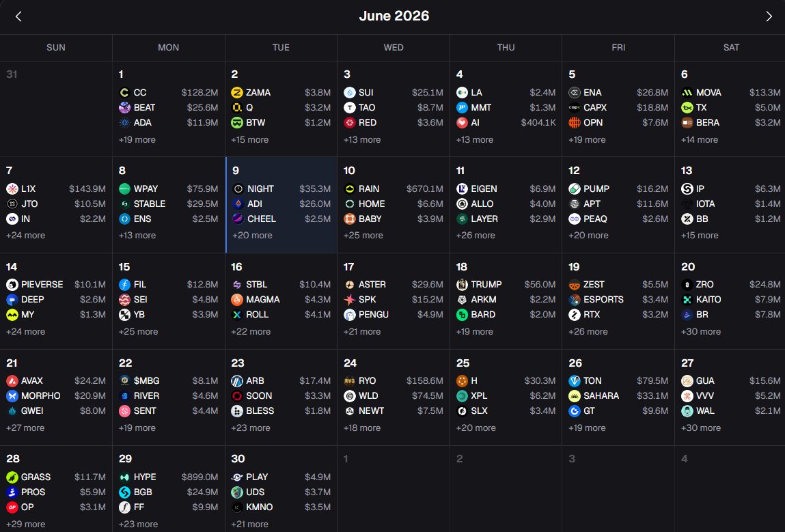This screenshot has height=532, width=785.
Task: Expand '+14 more' on June 6
Action: (x=700, y=139)
